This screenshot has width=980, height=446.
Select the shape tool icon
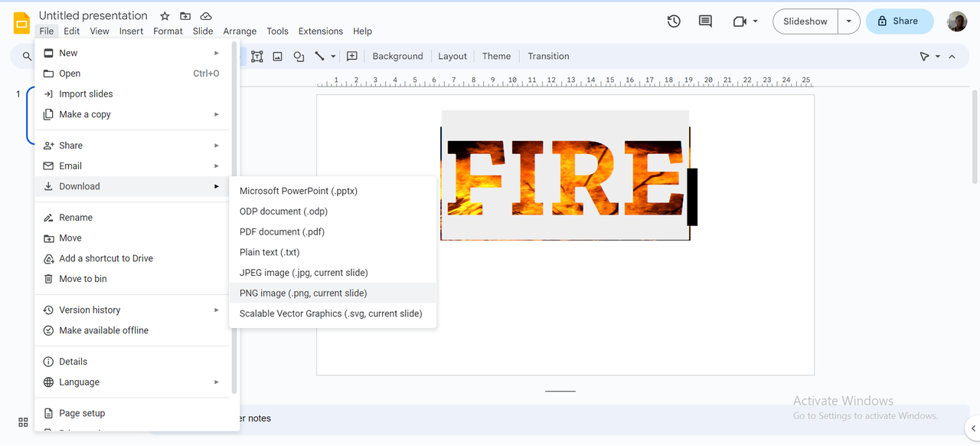[299, 57]
